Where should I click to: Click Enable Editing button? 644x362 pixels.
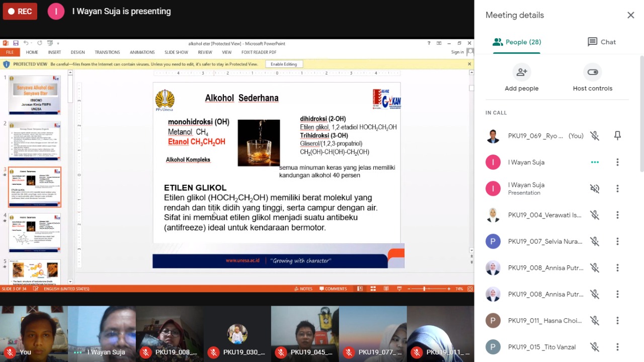(284, 64)
